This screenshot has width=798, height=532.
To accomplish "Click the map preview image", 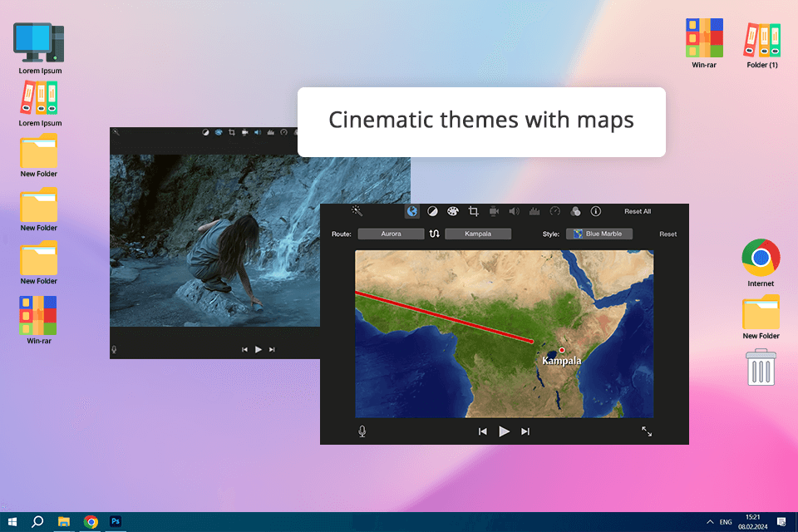I will (x=504, y=334).
